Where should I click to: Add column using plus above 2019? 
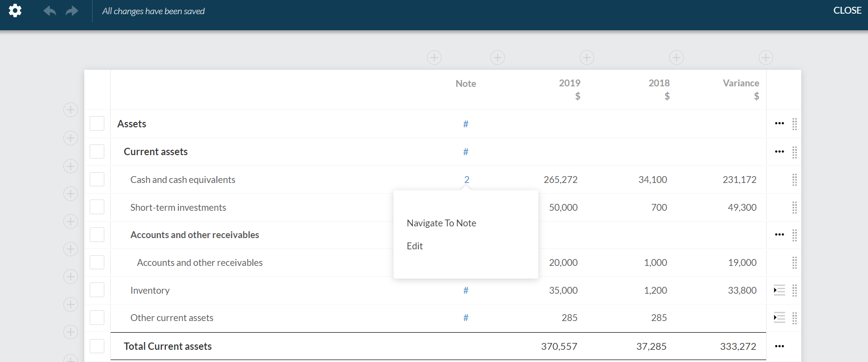point(587,58)
